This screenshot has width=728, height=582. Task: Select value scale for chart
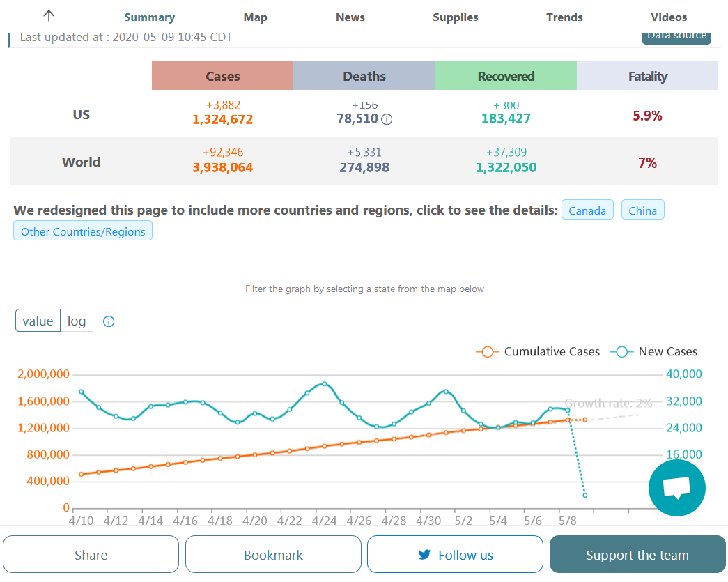coord(38,321)
